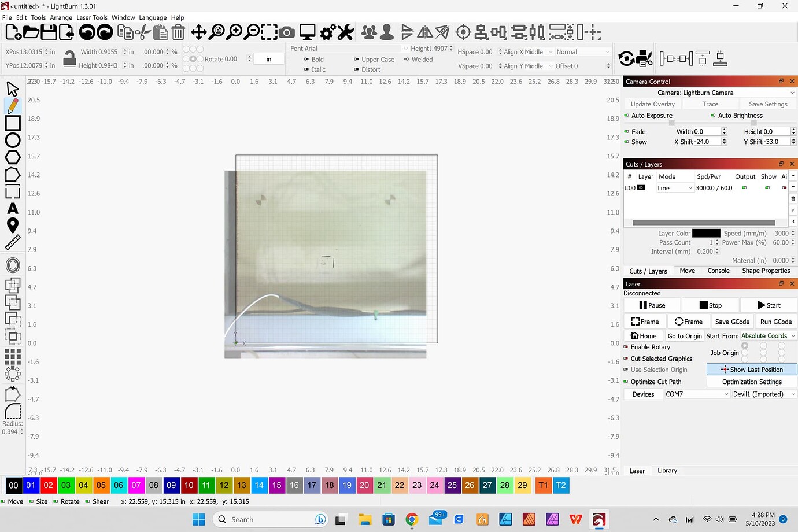Select the Text creation tool
The width and height of the screenshot is (798, 532).
tap(13, 209)
